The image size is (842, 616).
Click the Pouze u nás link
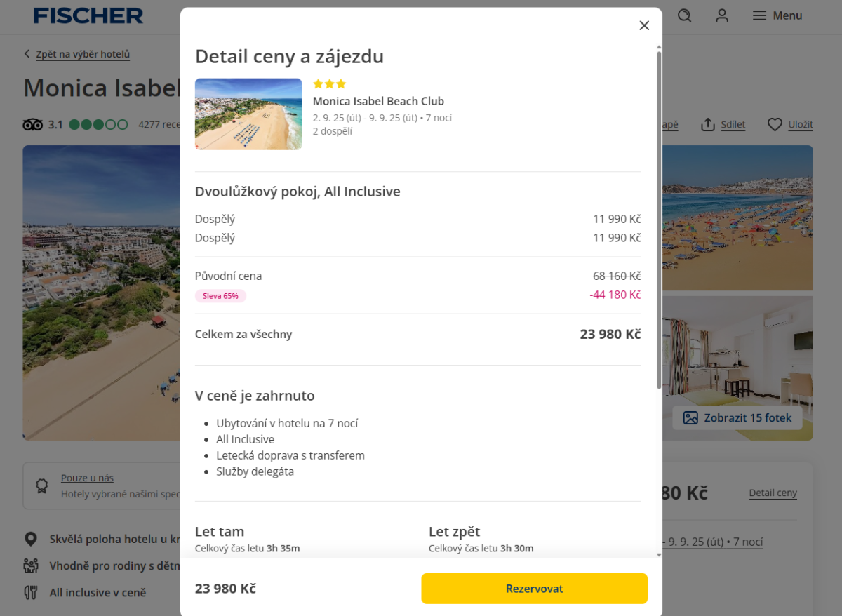point(87,478)
